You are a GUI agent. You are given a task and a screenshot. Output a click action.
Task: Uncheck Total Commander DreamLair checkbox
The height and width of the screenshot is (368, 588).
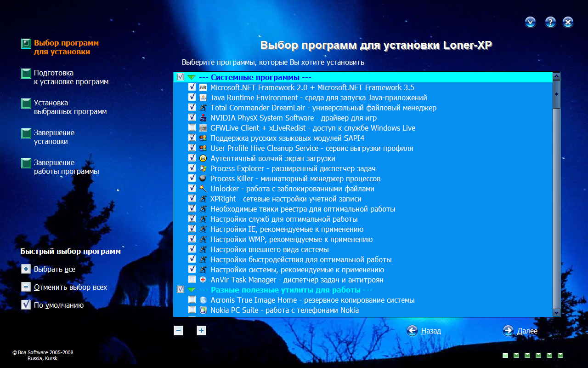192,108
